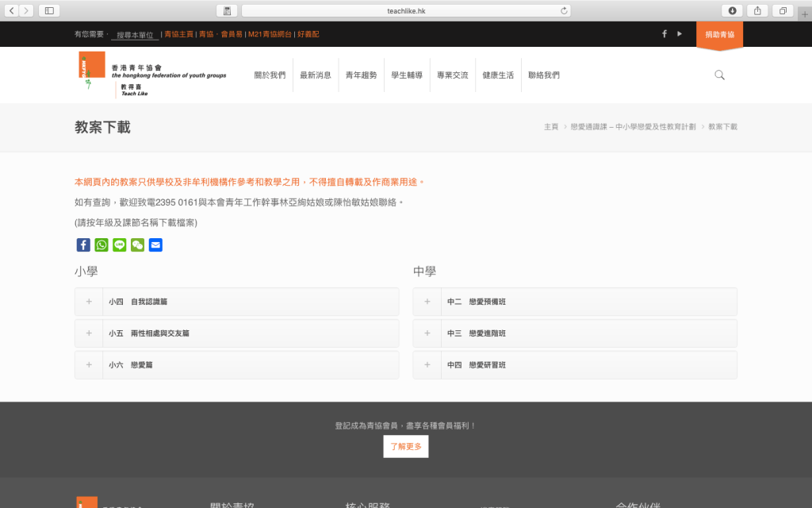This screenshot has width=812, height=508.
Task: Expand 小四 自我認識篇 section
Action: (x=89, y=302)
